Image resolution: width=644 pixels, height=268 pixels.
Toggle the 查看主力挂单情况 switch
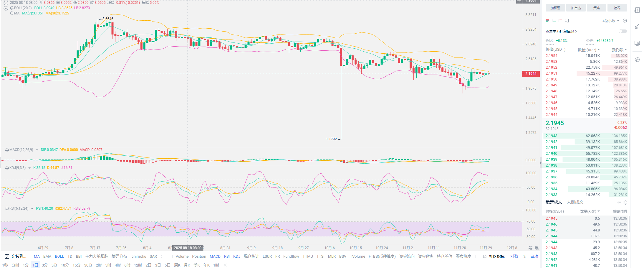click(623, 31)
